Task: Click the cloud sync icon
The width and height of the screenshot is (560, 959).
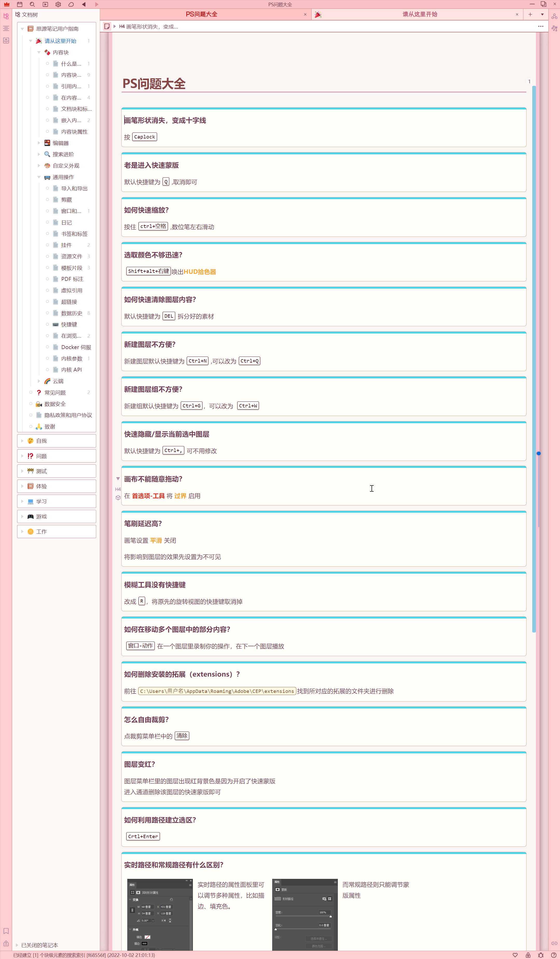Action: [x=71, y=5]
